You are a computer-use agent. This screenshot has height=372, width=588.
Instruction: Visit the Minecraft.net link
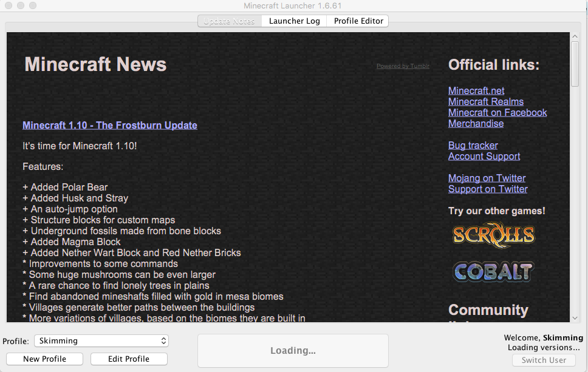point(476,90)
